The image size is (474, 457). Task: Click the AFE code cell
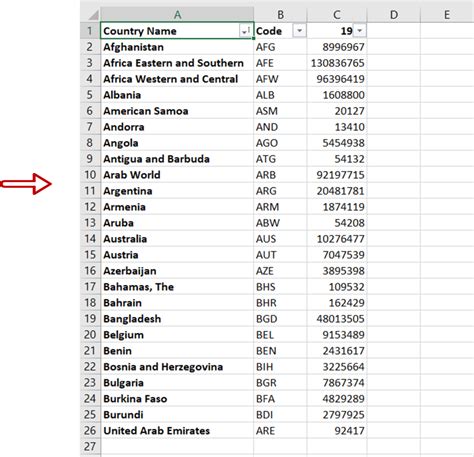[280, 63]
